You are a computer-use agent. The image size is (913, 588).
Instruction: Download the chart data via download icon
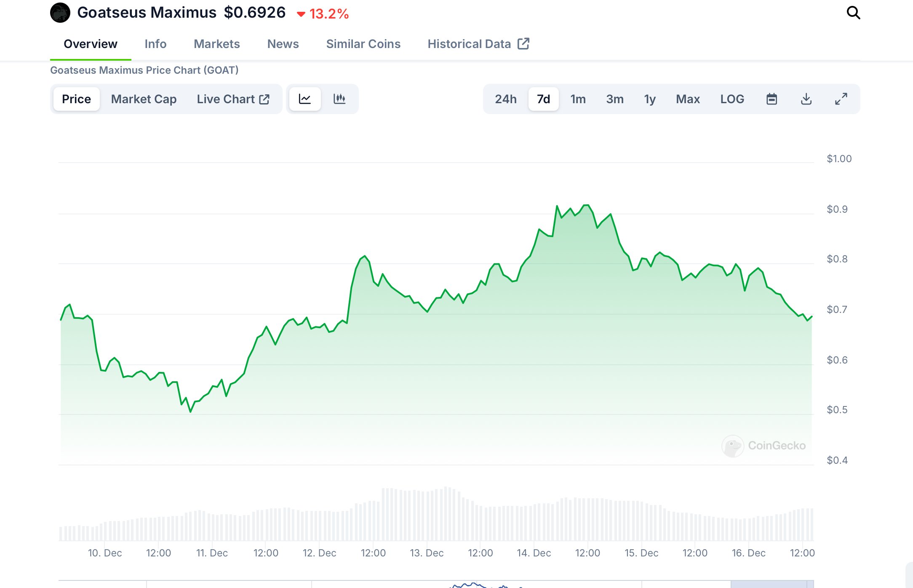[806, 99]
